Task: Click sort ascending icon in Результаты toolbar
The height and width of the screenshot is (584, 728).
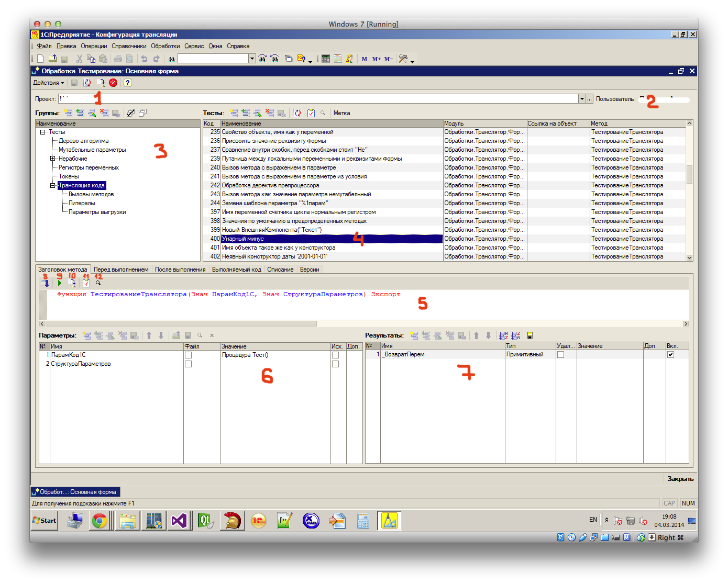Action: 503,335
